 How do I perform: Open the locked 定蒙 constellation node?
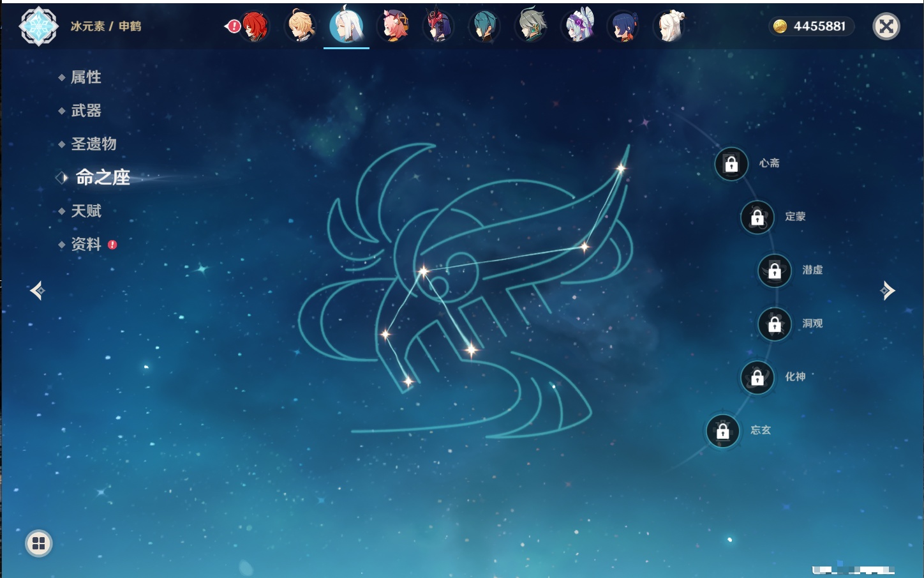[757, 217]
